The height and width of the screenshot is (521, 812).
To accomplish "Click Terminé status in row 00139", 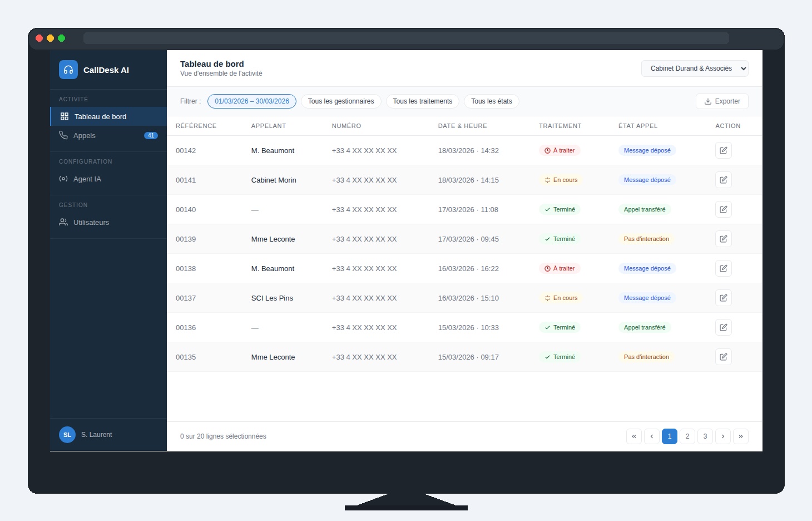I will pyautogui.click(x=560, y=239).
